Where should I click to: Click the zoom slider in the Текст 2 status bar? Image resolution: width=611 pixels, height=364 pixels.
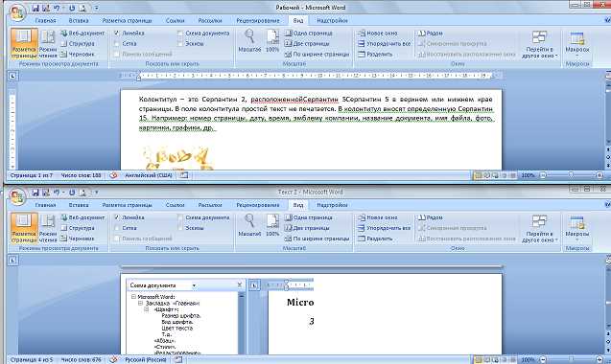[572, 360]
